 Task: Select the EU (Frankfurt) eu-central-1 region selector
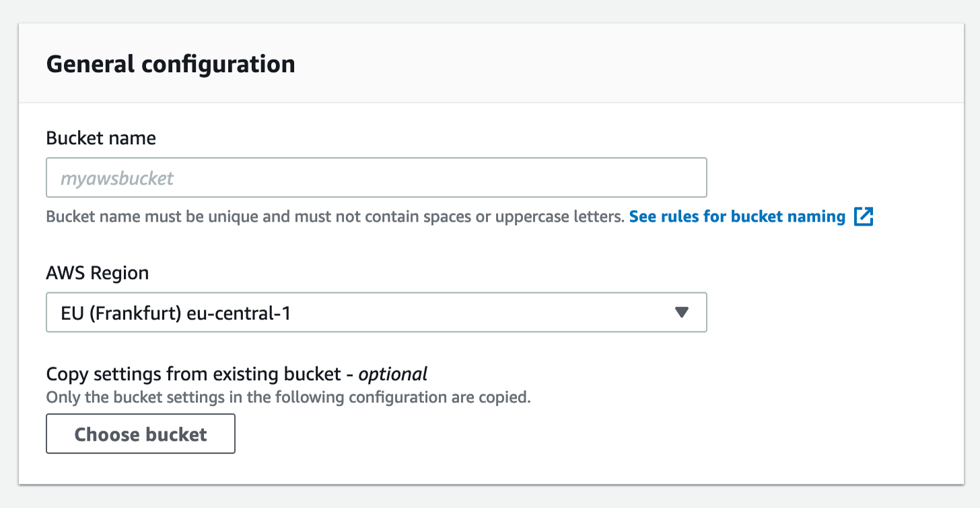[376, 312]
